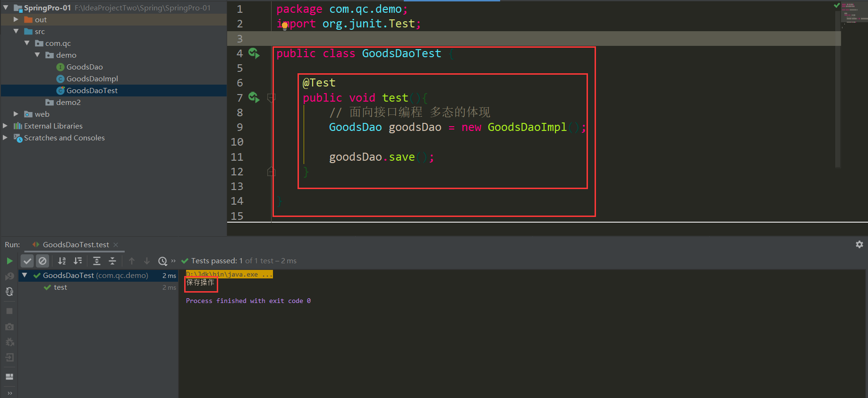
Task: Open GoodsDao interface in project tree
Action: tap(85, 67)
